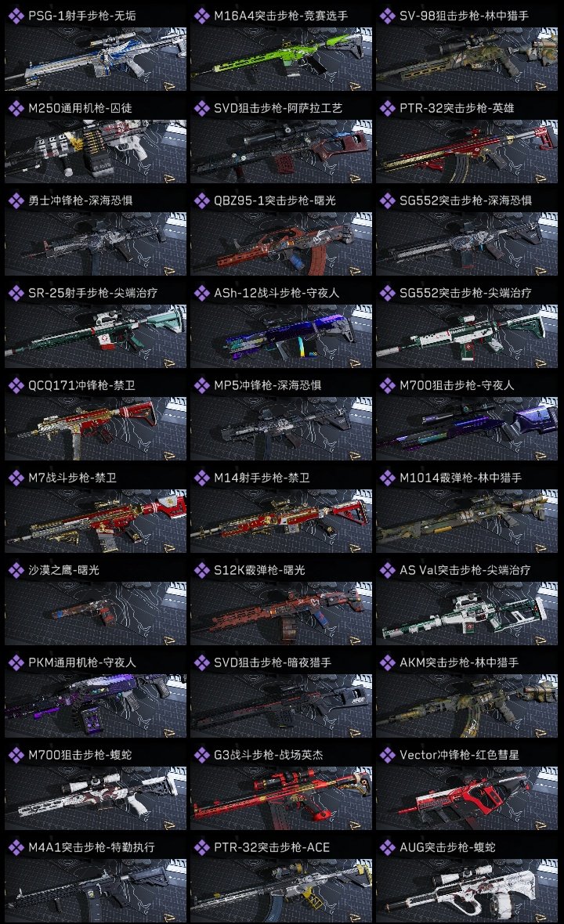The image size is (564, 924).
Task: Click the purple rarity icon beside PSG-1射手步枪-无垢
Action: click(x=16, y=16)
